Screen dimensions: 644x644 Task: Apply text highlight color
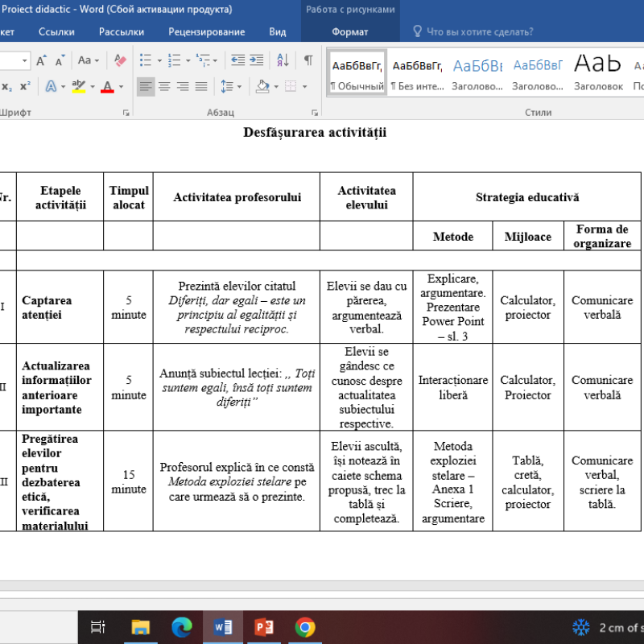click(x=78, y=86)
